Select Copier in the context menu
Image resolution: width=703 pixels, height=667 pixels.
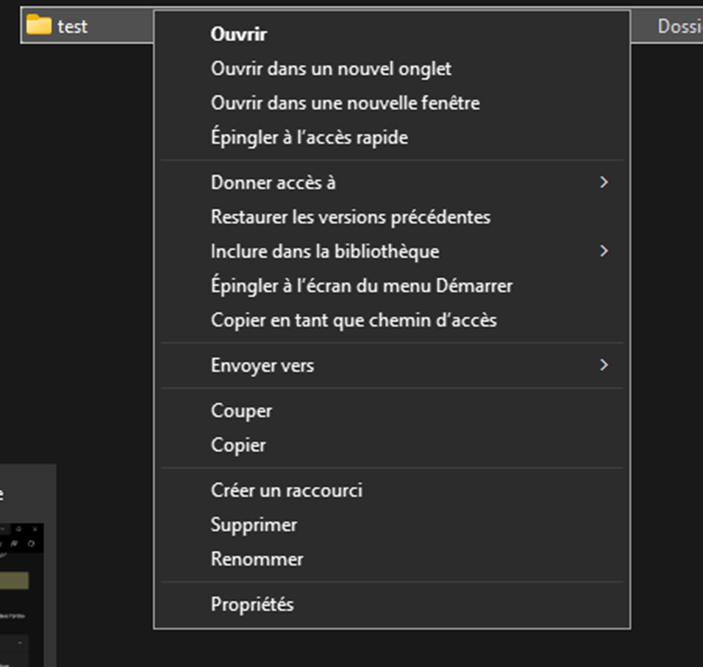(x=392, y=445)
